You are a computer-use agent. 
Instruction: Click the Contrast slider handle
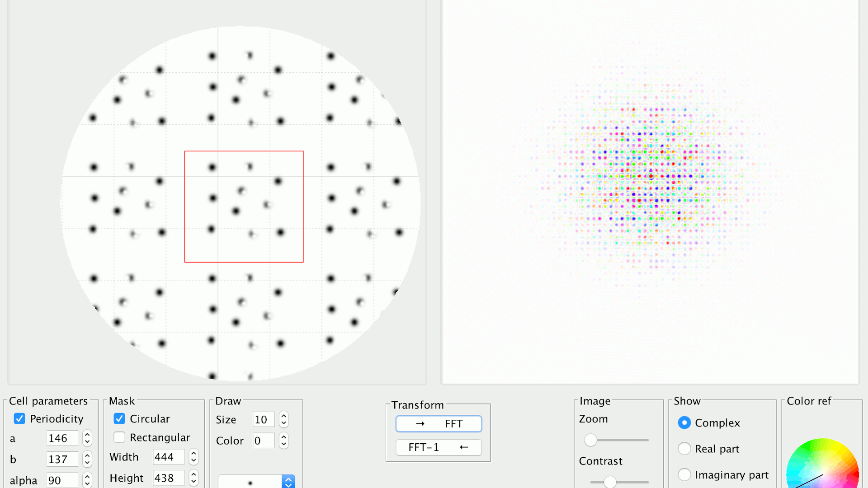(610, 482)
